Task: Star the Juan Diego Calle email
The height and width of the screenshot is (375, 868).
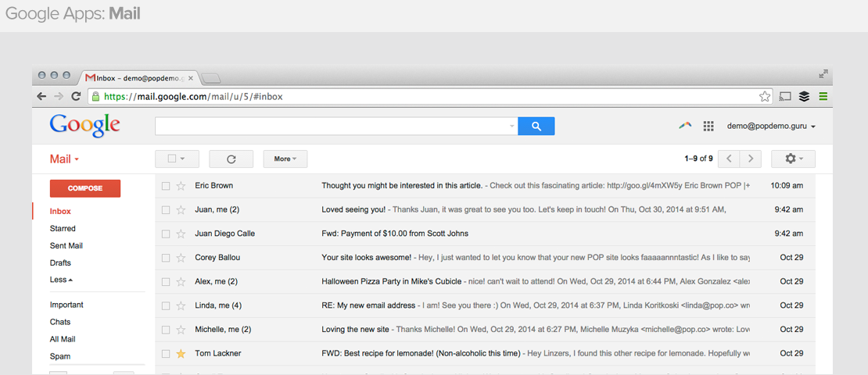Action: pyautogui.click(x=181, y=234)
